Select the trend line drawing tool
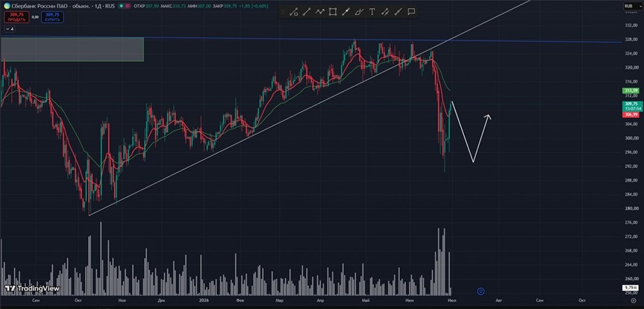 coord(294,12)
